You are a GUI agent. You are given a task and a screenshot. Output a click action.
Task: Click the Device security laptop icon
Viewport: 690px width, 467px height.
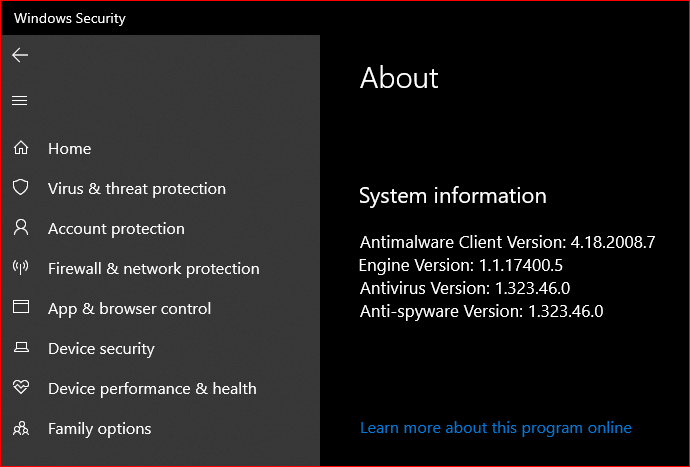[20, 348]
